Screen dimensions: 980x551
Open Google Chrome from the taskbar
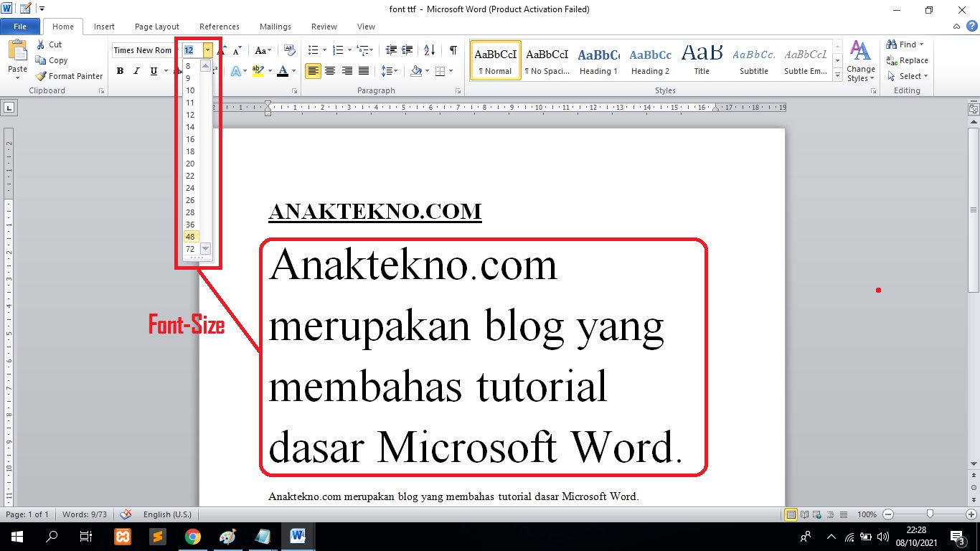point(192,537)
